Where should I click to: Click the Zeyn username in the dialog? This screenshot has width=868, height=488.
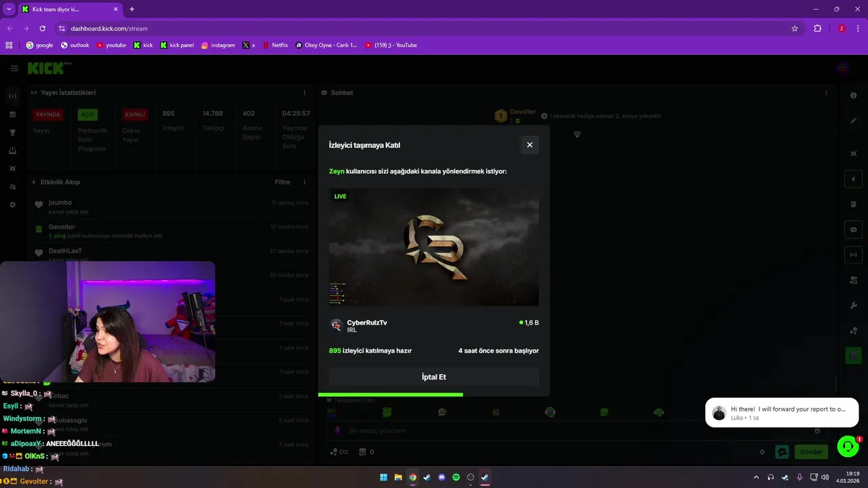click(x=336, y=171)
